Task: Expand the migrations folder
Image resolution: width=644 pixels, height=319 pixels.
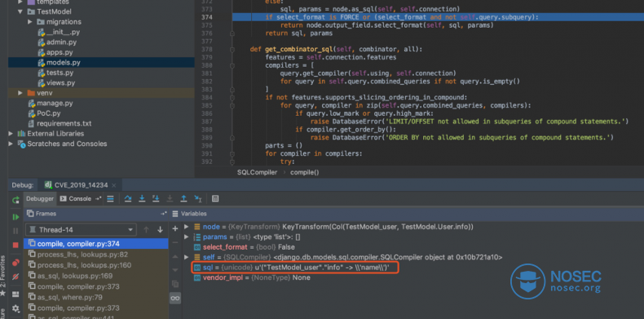Action: click(x=30, y=22)
